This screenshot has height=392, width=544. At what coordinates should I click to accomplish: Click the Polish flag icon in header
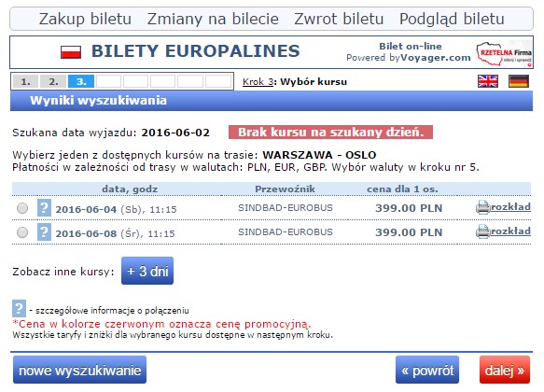pos(71,52)
